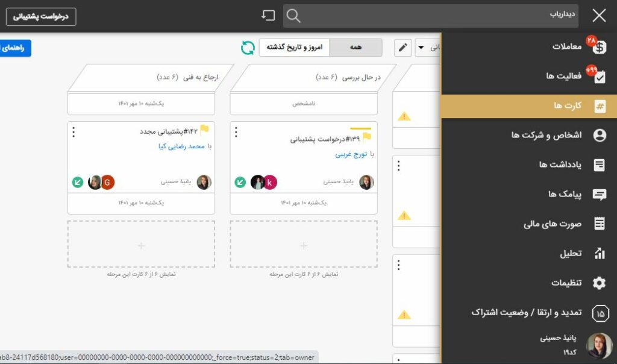Click the invoices sheet icon
The image size is (617, 364).
pos(600,224)
